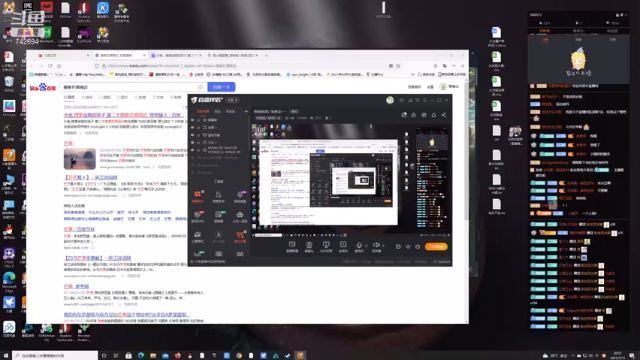
Task: Open the Epic Games desktop shortcut
Action: point(28,9)
